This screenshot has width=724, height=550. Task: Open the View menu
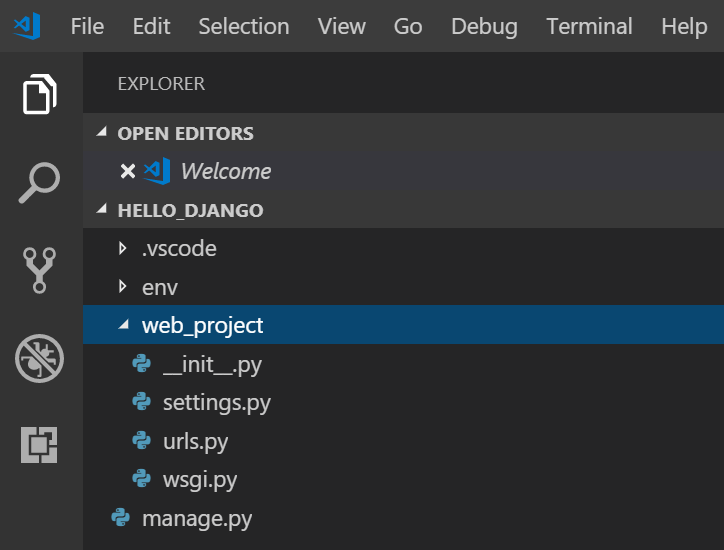click(342, 26)
